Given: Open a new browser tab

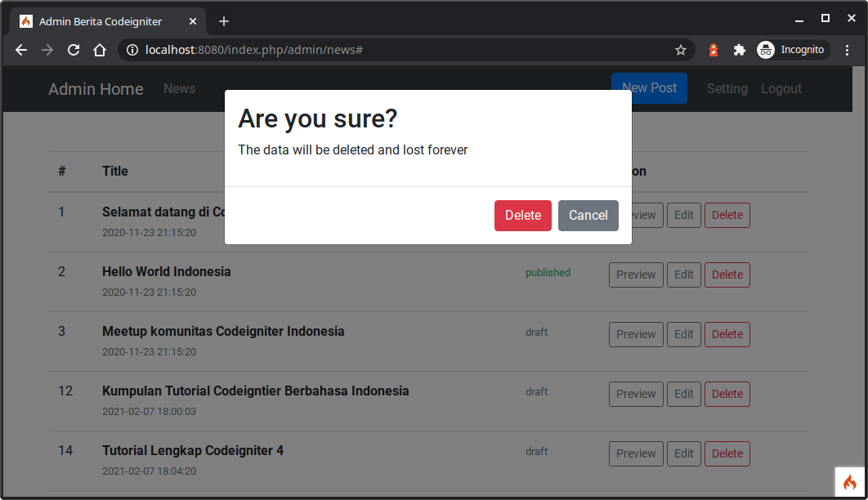Looking at the screenshot, I should (x=224, y=20).
